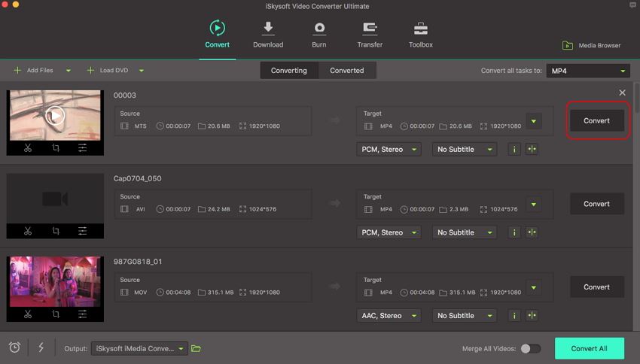Click the lightning bolt high-speed icon

pos(41,347)
